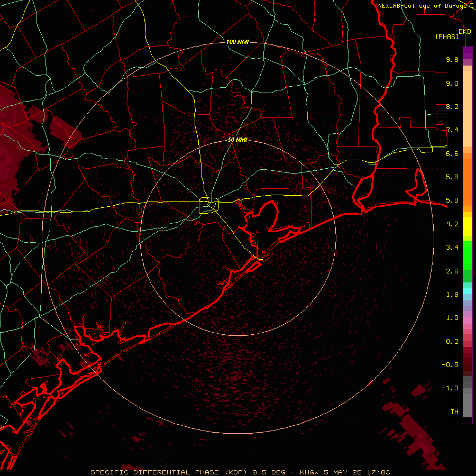Select the 0.2 scale value
The height and width of the screenshot is (476, 476).
click(x=452, y=342)
